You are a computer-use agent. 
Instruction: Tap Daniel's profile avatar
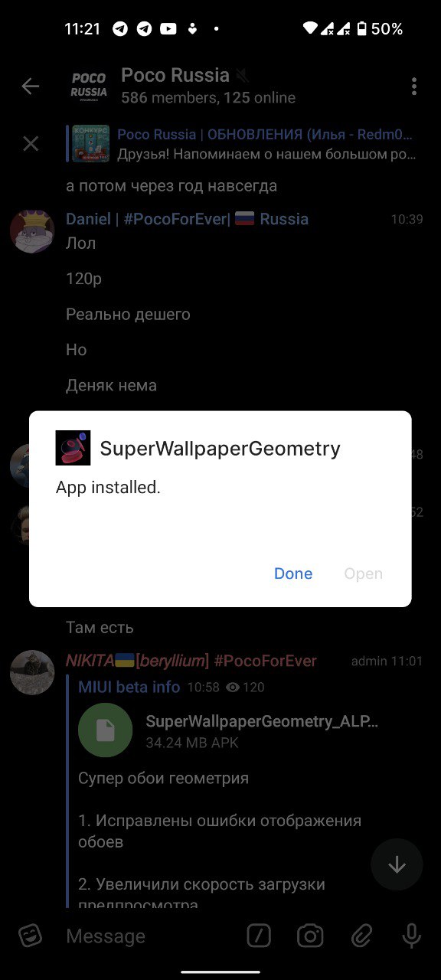point(32,230)
